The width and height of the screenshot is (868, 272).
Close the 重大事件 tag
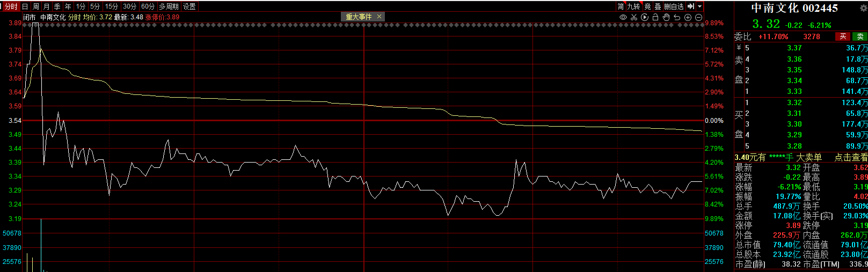coord(379,17)
